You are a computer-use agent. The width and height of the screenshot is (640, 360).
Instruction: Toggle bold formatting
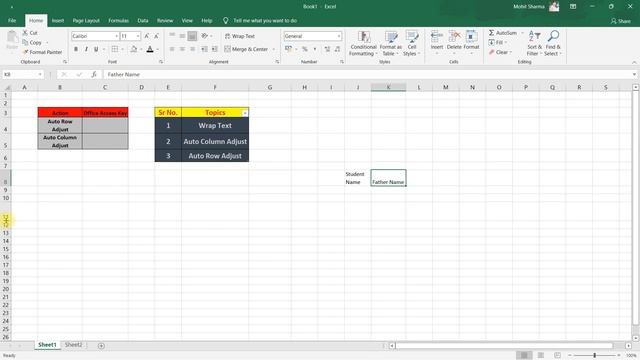click(76, 49)
